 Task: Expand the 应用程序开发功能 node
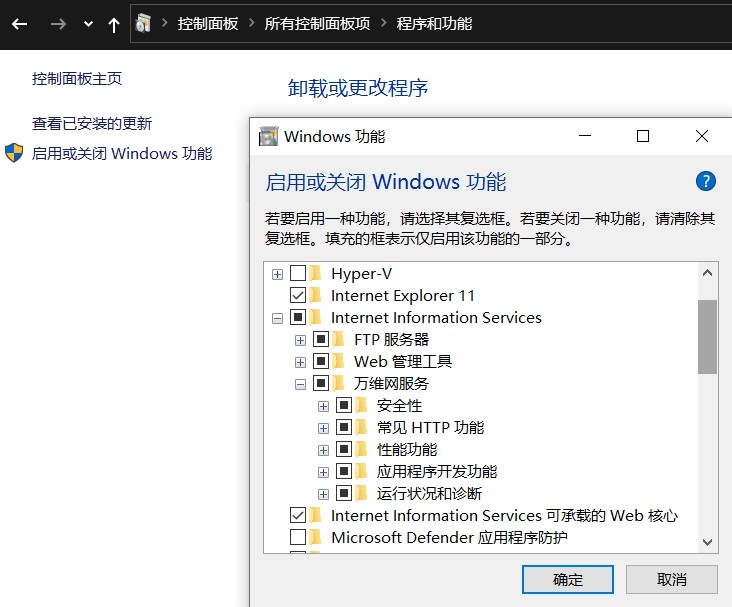323,472
